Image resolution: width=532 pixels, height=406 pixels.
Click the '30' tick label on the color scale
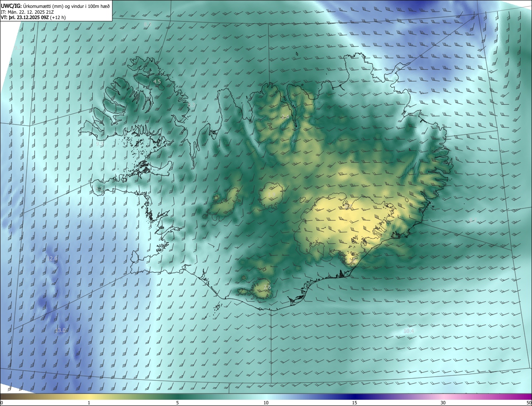[x=443, y=403]
